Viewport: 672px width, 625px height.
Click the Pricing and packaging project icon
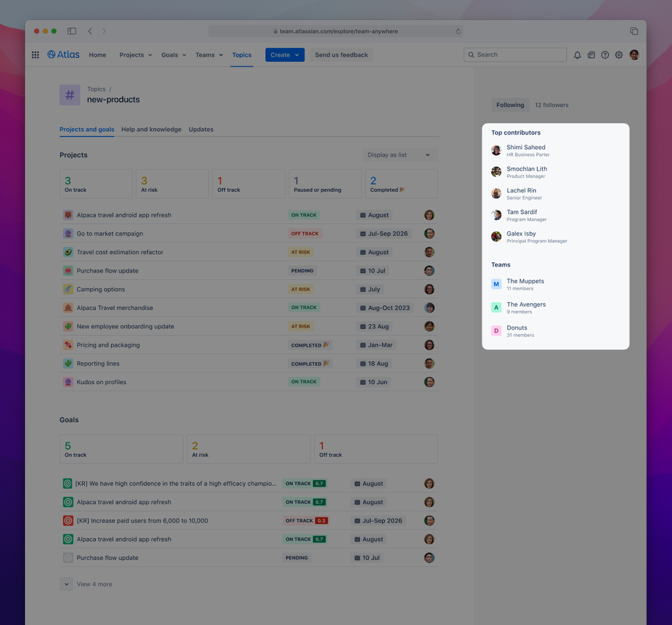tap(68, 345)
